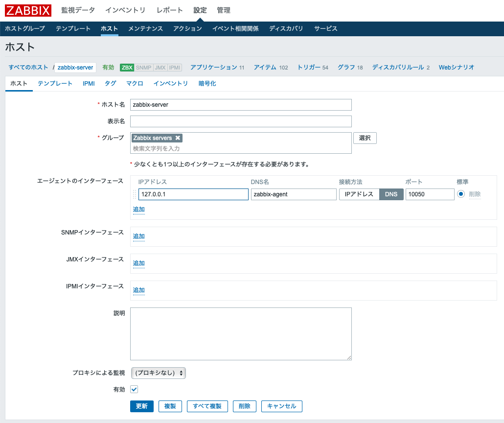Uncheck the 有効 checkbox

tap(134, 389)
